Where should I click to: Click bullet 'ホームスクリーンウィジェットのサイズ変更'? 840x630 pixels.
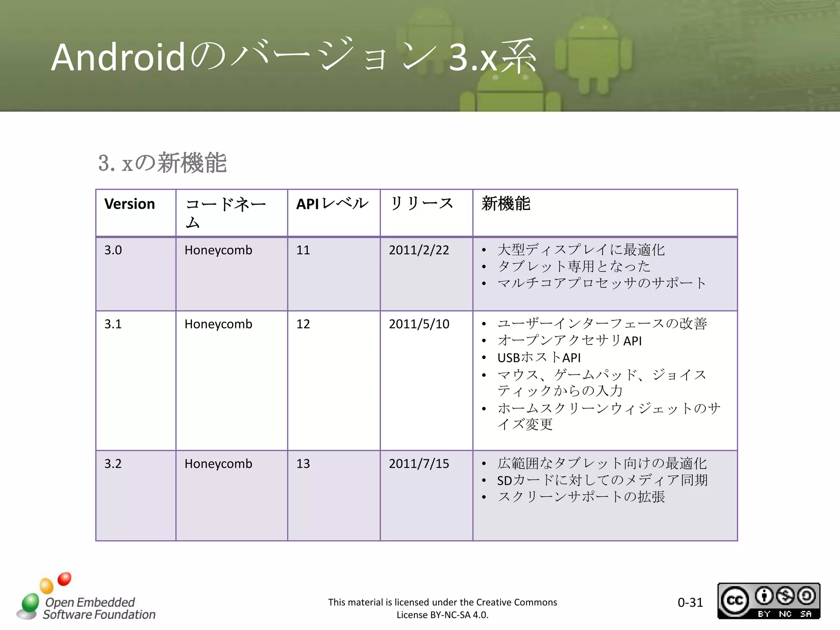click(609, 416)
